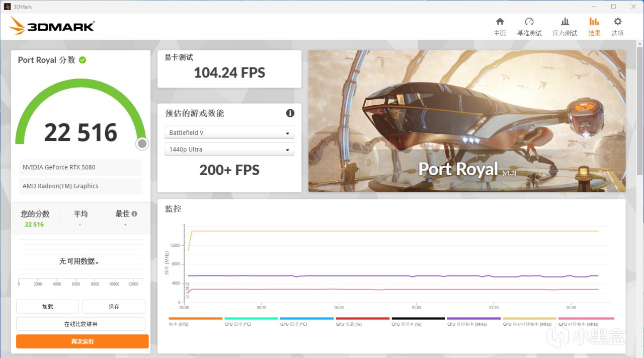Click the orange 再次运行 run again button
This screenshot has height=358, width=644.
coord(83,341)
